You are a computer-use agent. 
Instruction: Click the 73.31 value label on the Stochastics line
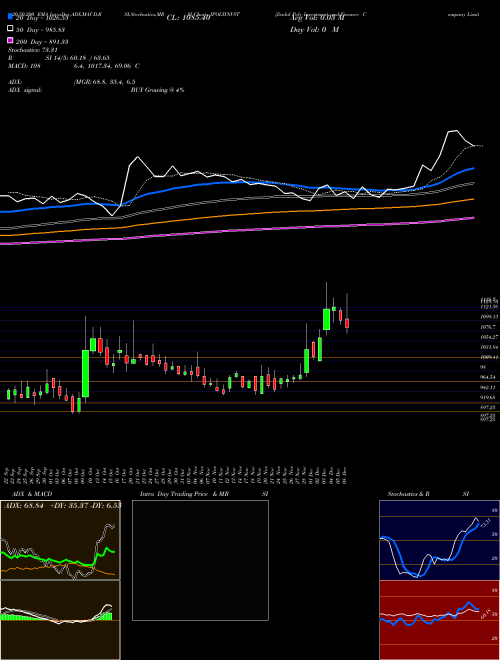point(485,524)
